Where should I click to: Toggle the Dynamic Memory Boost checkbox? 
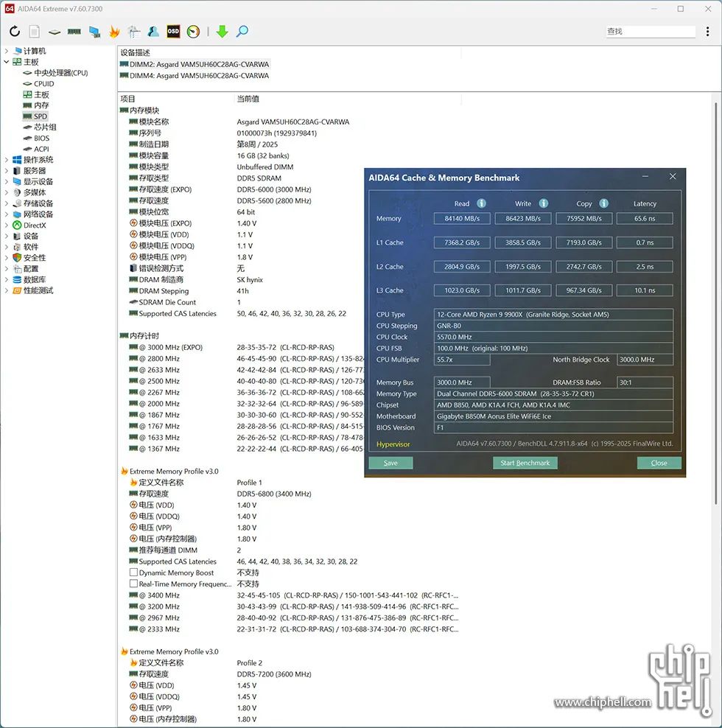(134, 573)
